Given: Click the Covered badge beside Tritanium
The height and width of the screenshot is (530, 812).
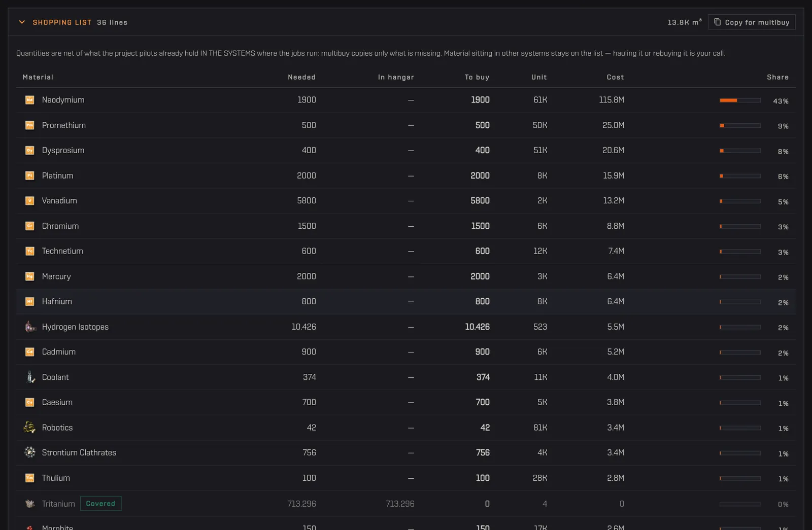Looking at the screenshot, I should (x=100, y=504).
